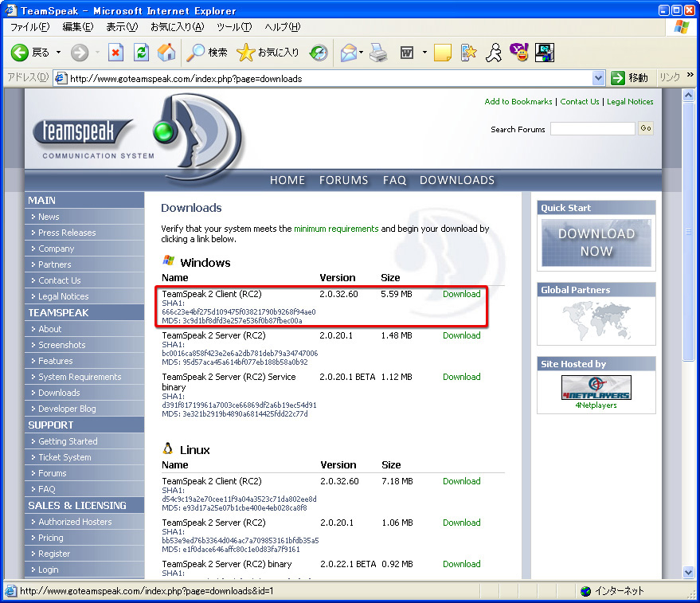
Task: Click the starred document toolbar icon
Action: [x=469, y=53]
